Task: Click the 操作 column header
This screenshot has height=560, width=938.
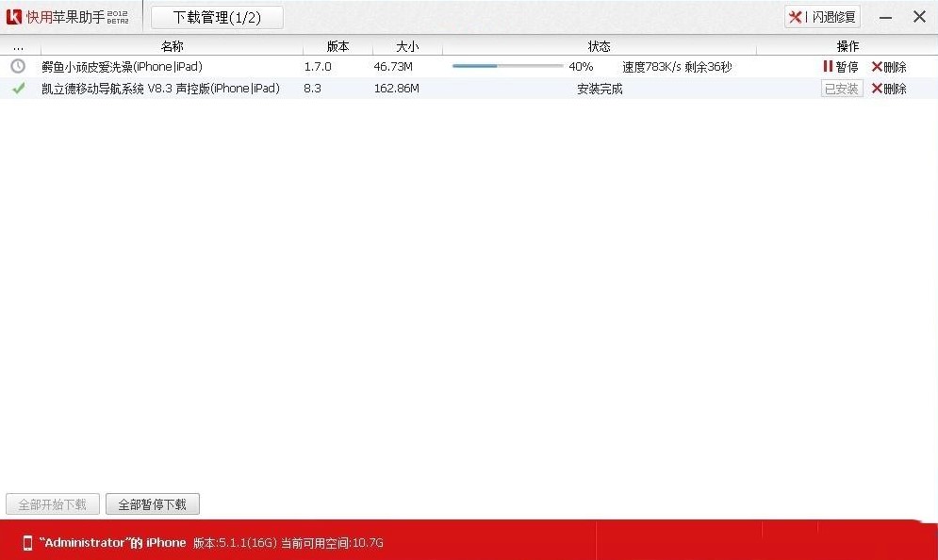Action: click(847, 46)
